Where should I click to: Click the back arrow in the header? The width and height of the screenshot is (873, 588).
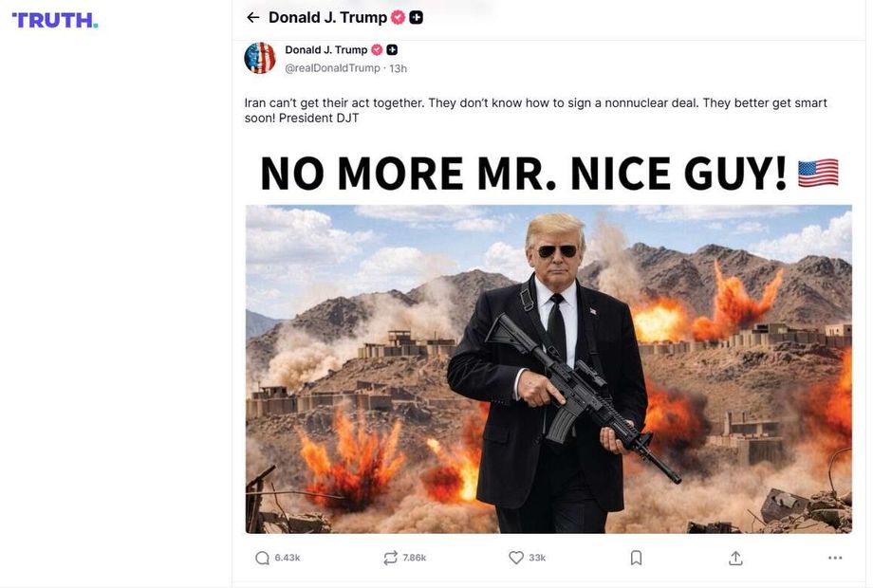(252, 17)
